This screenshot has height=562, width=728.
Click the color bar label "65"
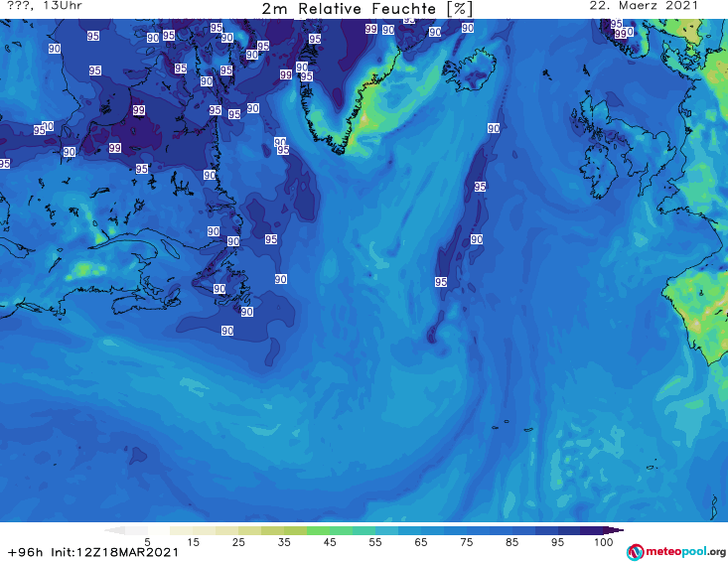(421, 542)
